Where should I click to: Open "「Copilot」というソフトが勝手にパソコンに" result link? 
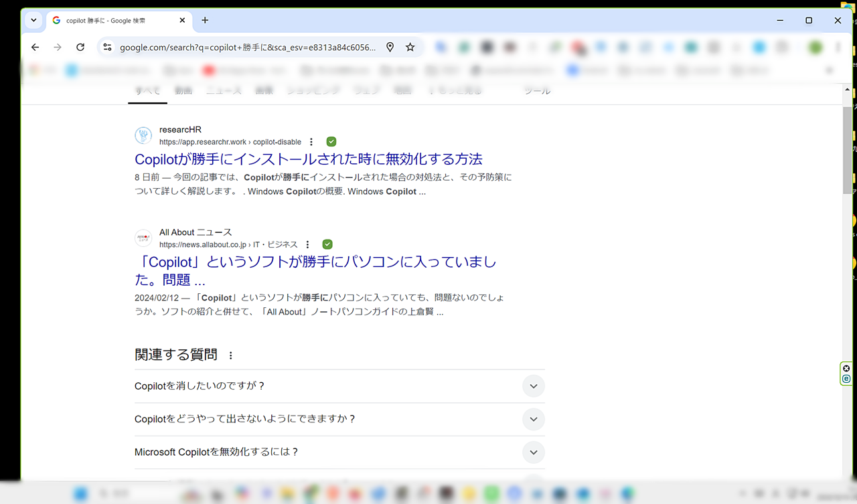click(315, 270)
